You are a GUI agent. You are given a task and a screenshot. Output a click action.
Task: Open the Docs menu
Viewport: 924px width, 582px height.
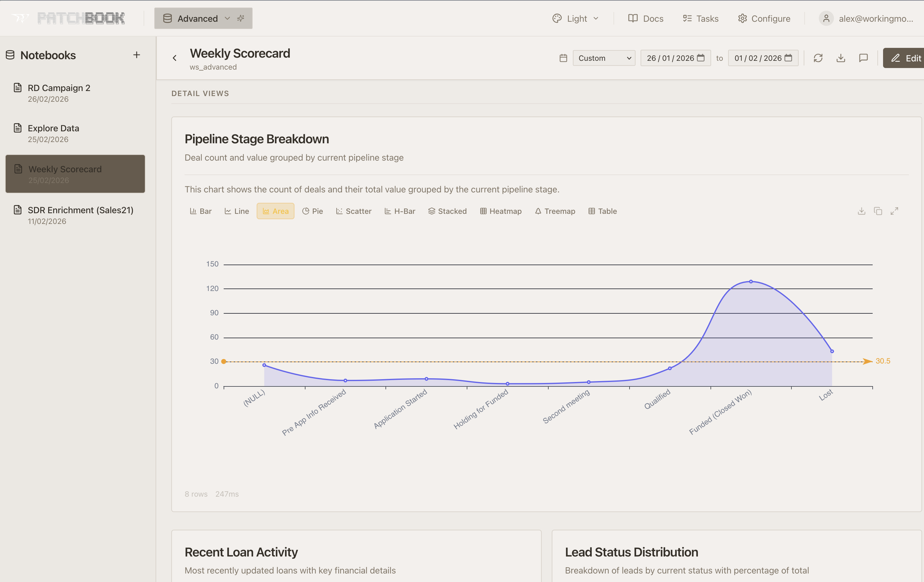pos(645,18)
